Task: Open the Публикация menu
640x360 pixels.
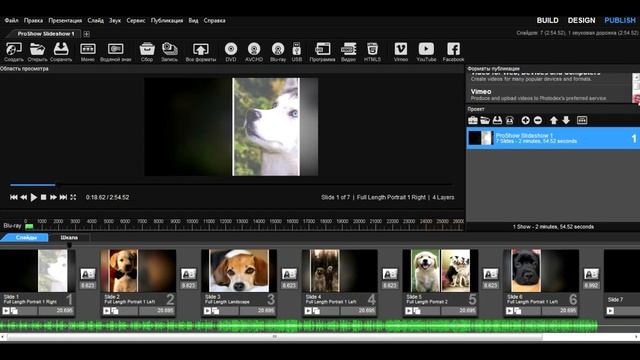Action: tap(167, 20)
